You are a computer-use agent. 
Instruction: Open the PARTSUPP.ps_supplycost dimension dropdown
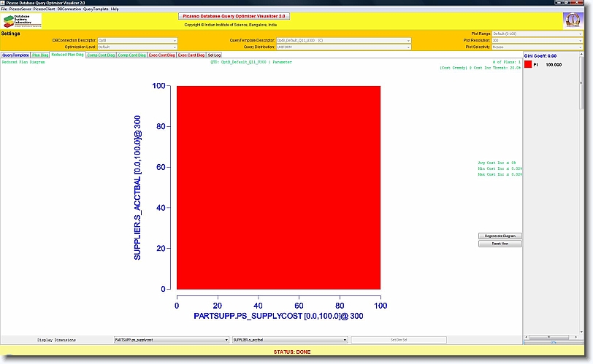(171, 340)
